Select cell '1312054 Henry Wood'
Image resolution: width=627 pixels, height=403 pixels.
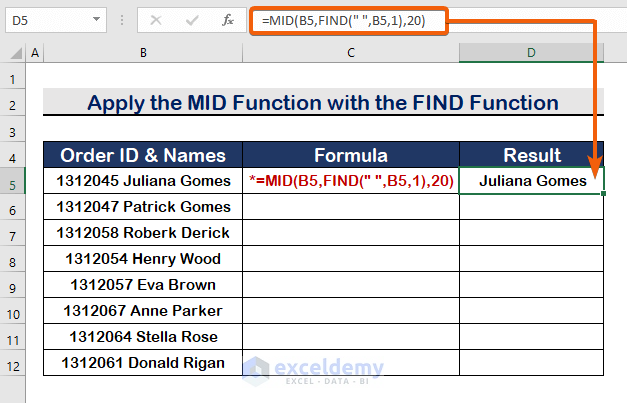(x=143, y=259)
